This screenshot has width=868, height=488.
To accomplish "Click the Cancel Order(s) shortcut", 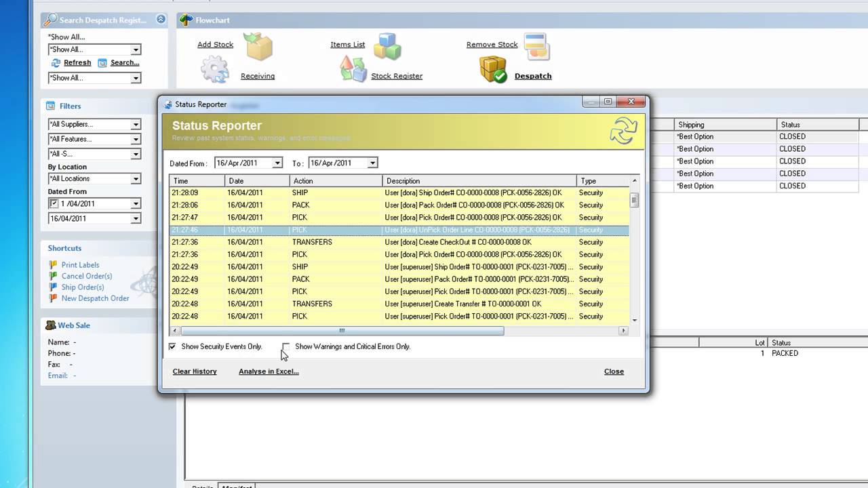I will tap(87, 276).
